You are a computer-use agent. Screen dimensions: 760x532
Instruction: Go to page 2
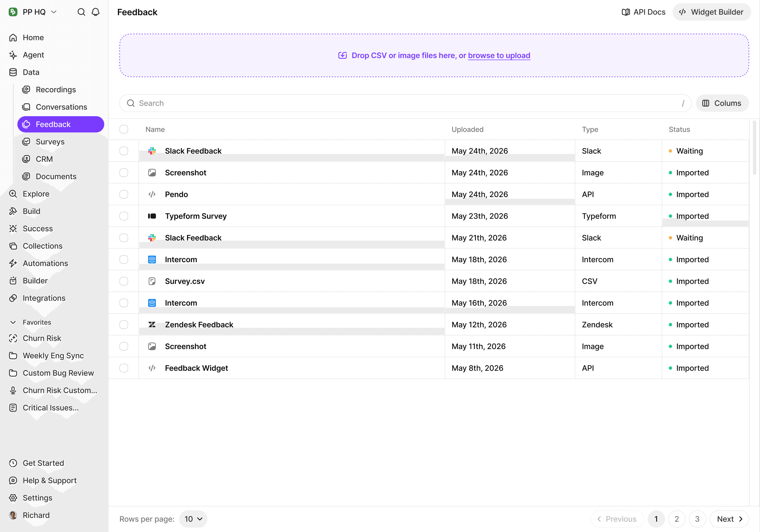pyautogui.click(x=677, y=519)
